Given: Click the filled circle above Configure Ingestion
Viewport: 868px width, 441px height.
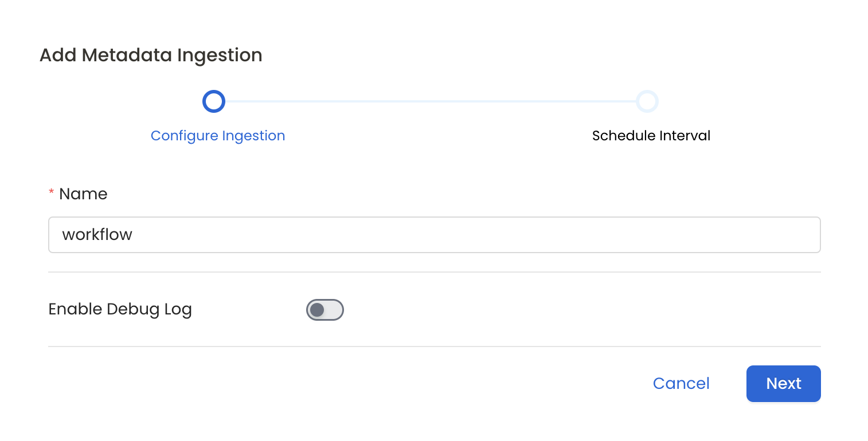Looking at the screenshot, I should 213,101.
